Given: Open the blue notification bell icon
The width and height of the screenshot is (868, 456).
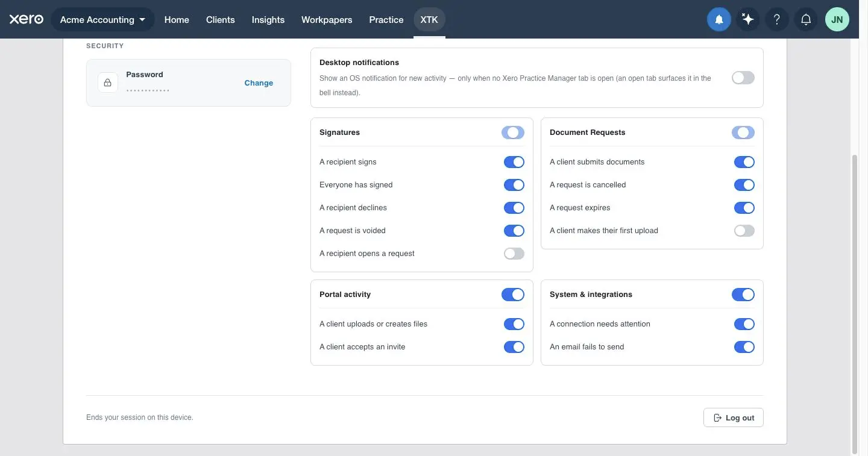Looking at the screenshot, I should click(719, 19).
